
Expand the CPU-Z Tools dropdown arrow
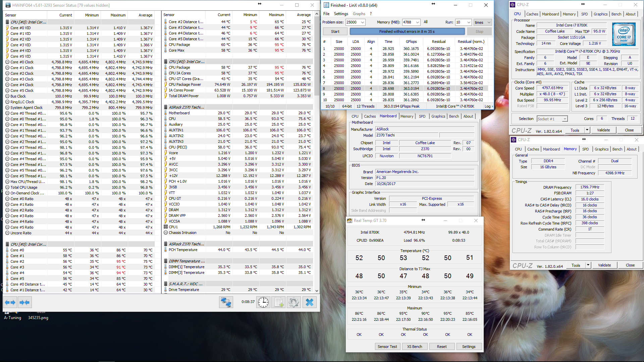587,130
